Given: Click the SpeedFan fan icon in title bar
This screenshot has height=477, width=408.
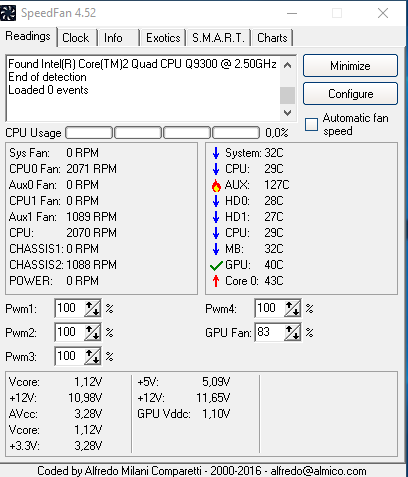Looking at the screenshot, I should click(x=8, y=13).
